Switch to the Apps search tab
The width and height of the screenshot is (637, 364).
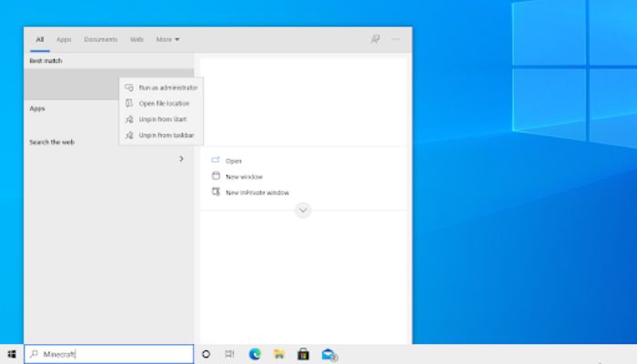pos(64,39)
